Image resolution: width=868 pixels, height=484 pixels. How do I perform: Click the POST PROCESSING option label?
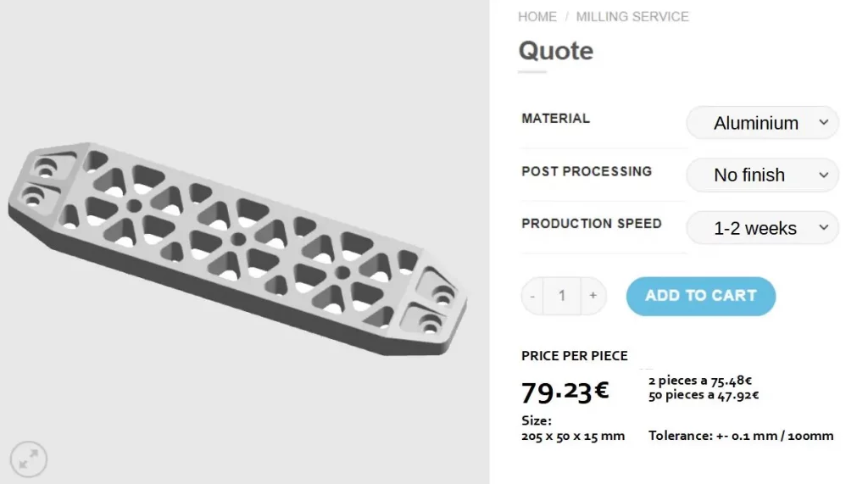click(x=587, y=171)
